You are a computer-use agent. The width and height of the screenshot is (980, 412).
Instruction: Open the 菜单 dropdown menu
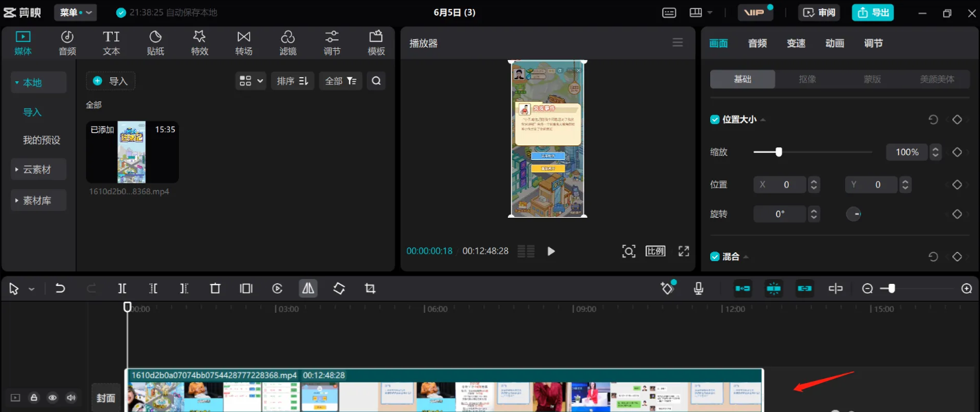[x=75, y=12]
